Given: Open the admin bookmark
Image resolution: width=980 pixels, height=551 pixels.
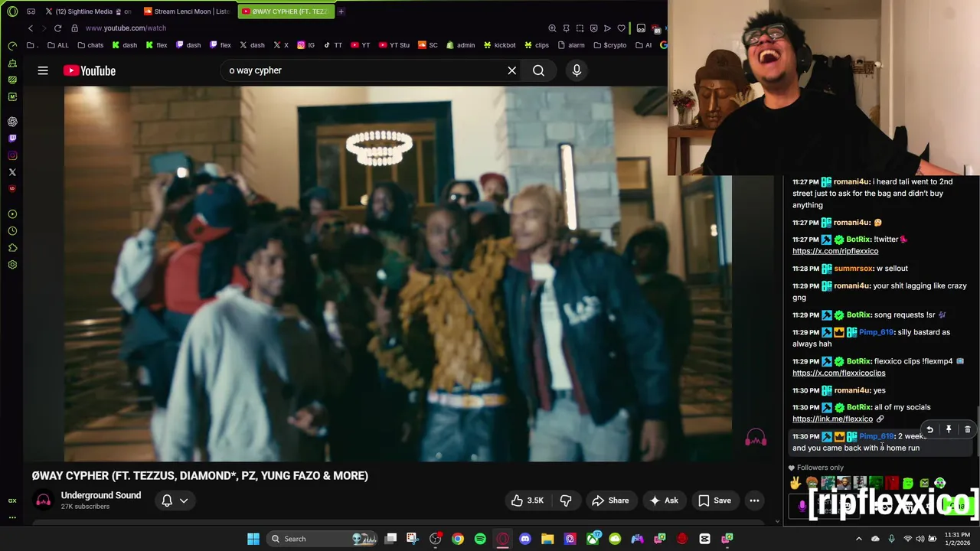Looking at the screenshot, I should [460, 45].
